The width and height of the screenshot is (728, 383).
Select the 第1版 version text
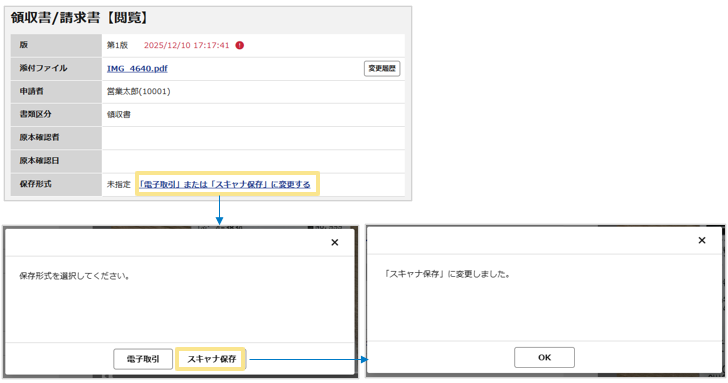[117, 45]
